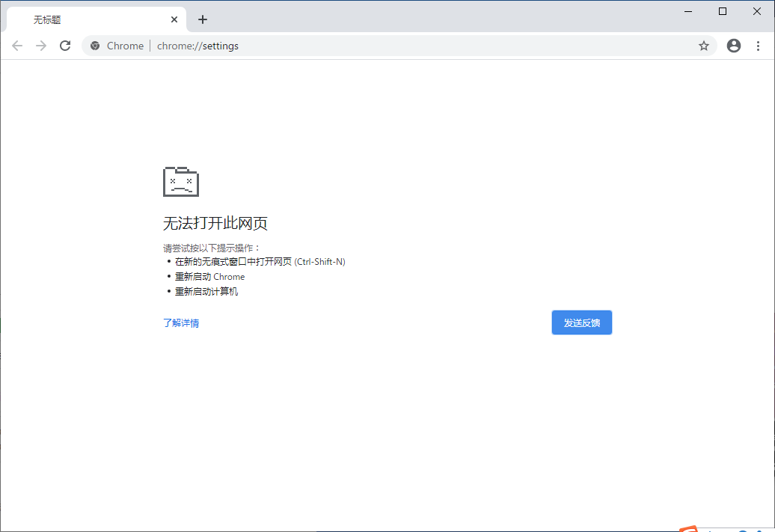Click the sad folder error icon

pyautogui.click(x=180, y=181)
